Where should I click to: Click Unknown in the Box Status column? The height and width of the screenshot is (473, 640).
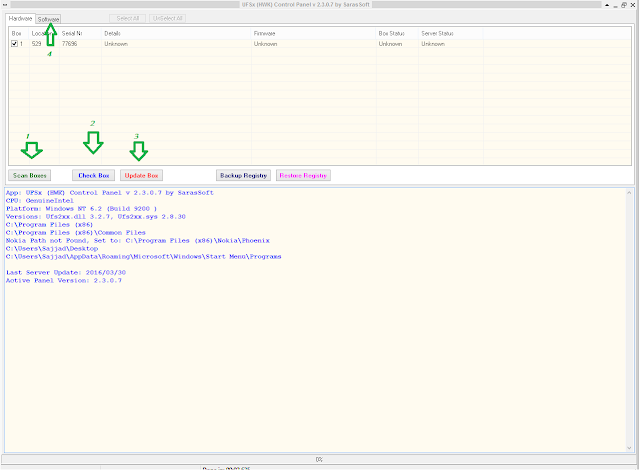point(390,44)
